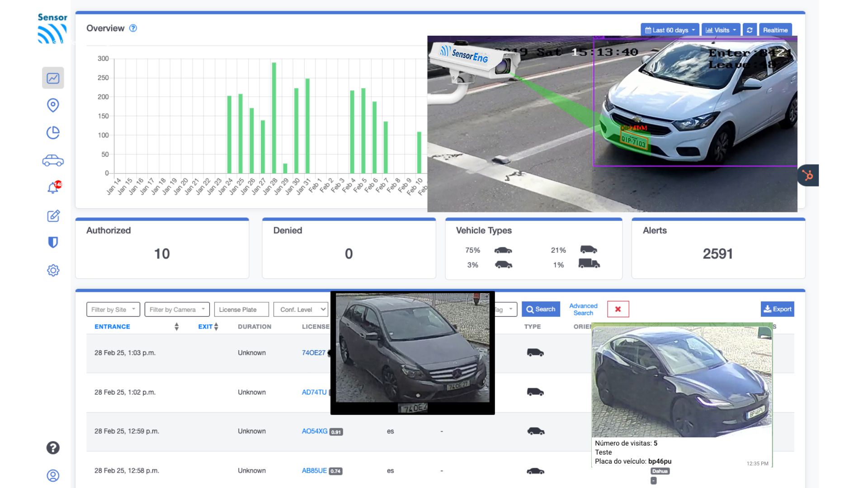Viewport: 868px width, 488px height.
Task: Open the dashboard chart icon in sidebar
Action: point(53,78)
